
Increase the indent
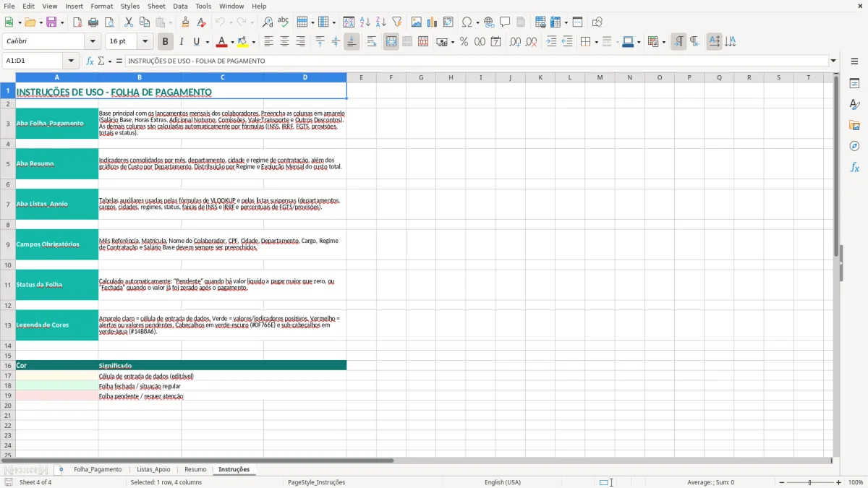(x=551, y=42)
